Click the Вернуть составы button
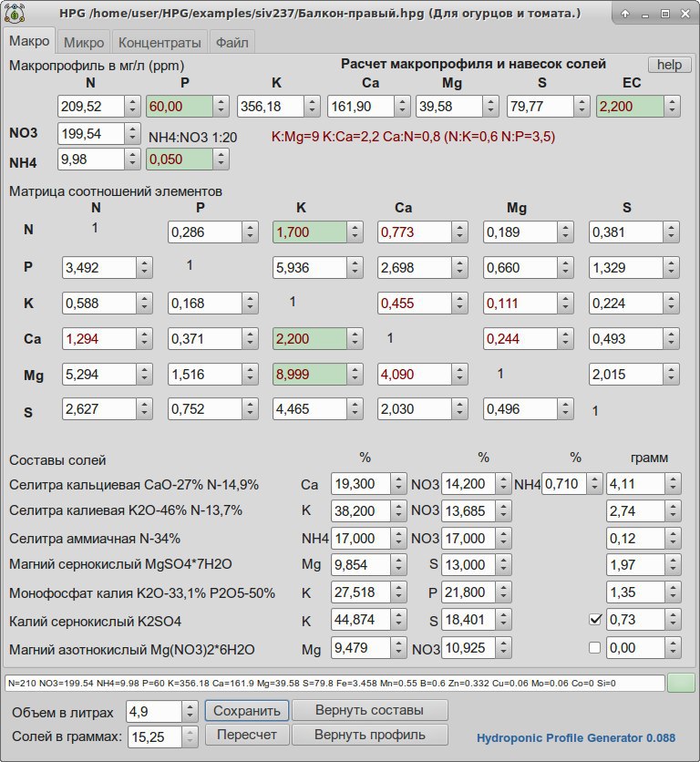The image size is (700, 762). pyautogui.click(x=369, y=710)
